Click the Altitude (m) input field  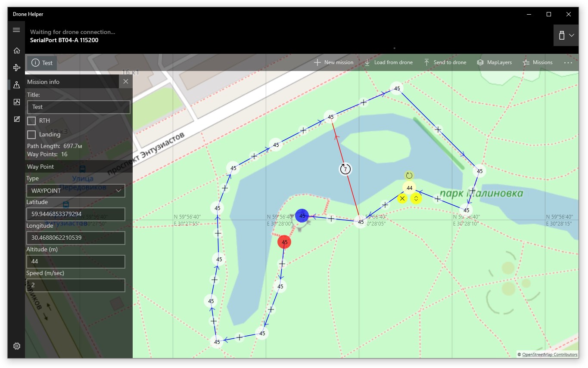click(76, 261)
